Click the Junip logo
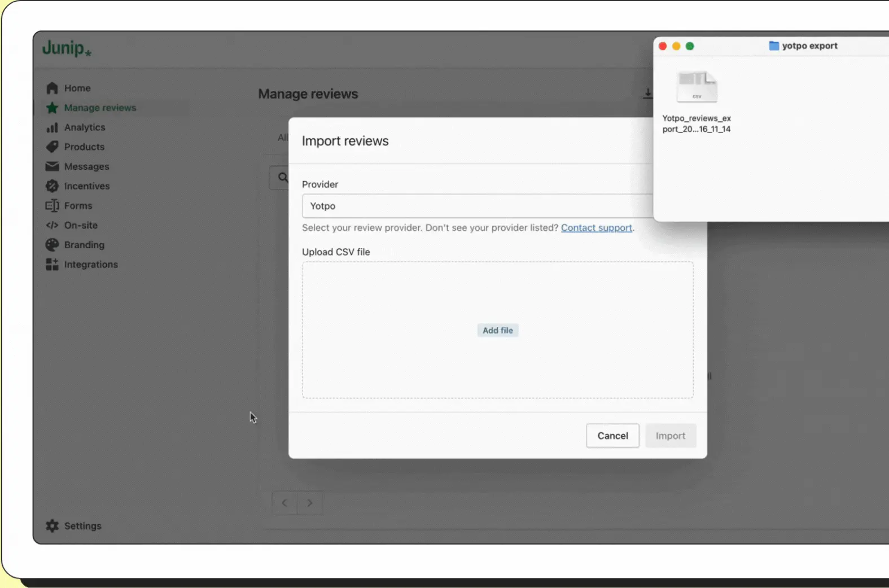Image resolution: width=889 pixels, height=588 pixels. pyautogui.click(x=67, y=49)
